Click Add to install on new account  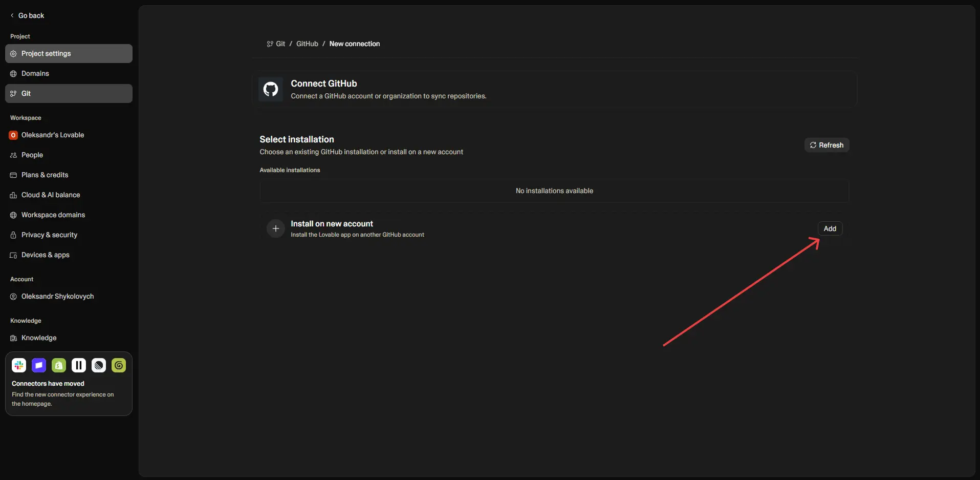pyautogui.click(x=830, y=228)
